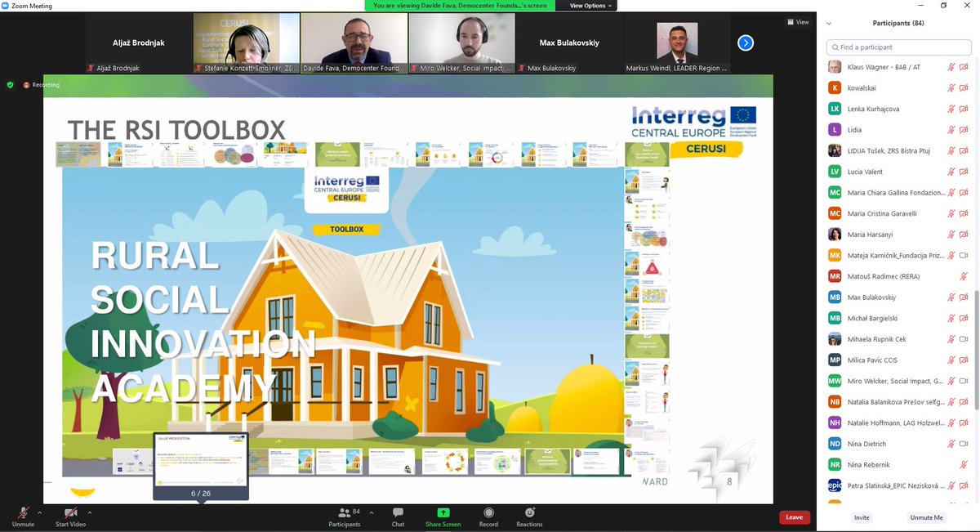Open the Chat icon in toolbar
Viewport: 980px width, 532px height.
coord(398,512)
